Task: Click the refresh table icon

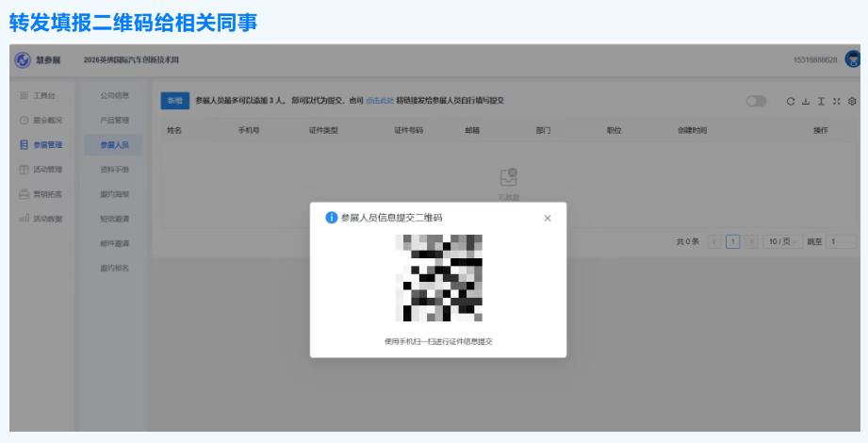Action: pyautogui.click(x=791, y=102)
